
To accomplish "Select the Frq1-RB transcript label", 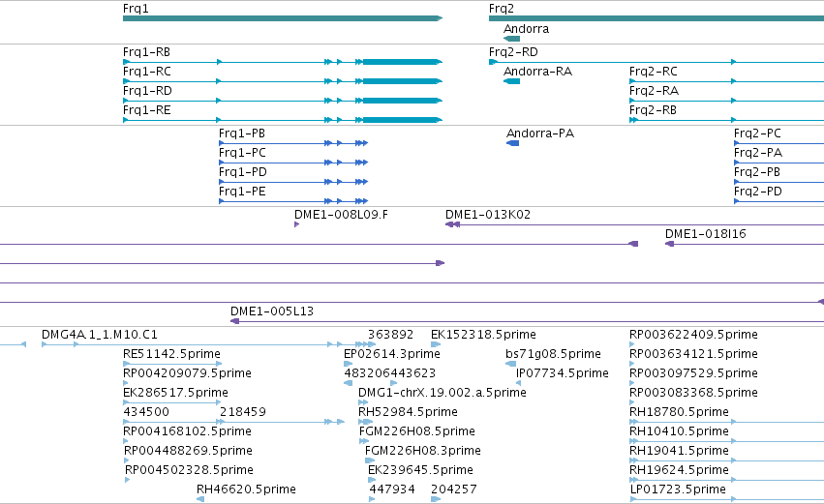I will (x=146, y=52).
